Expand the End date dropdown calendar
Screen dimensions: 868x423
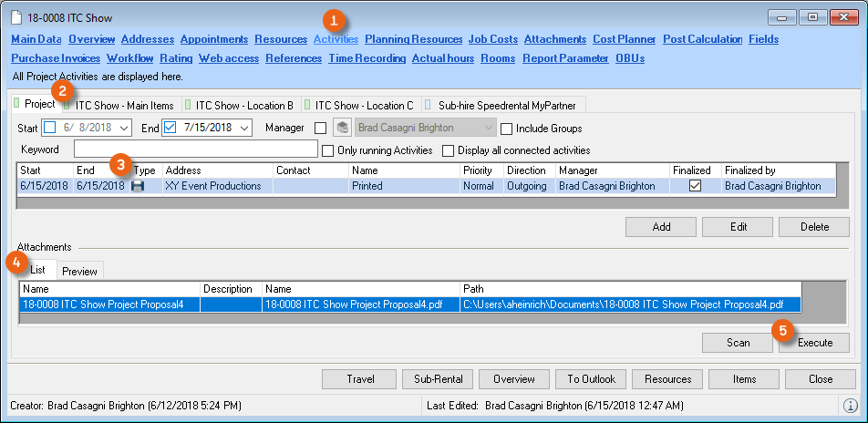coord(243,129)
